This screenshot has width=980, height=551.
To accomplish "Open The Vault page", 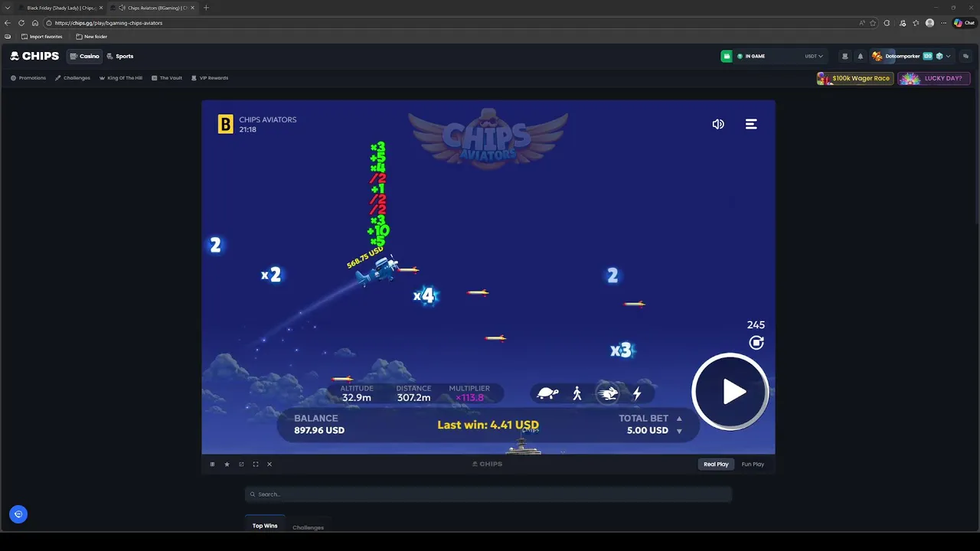I will [x=167, y=78].
